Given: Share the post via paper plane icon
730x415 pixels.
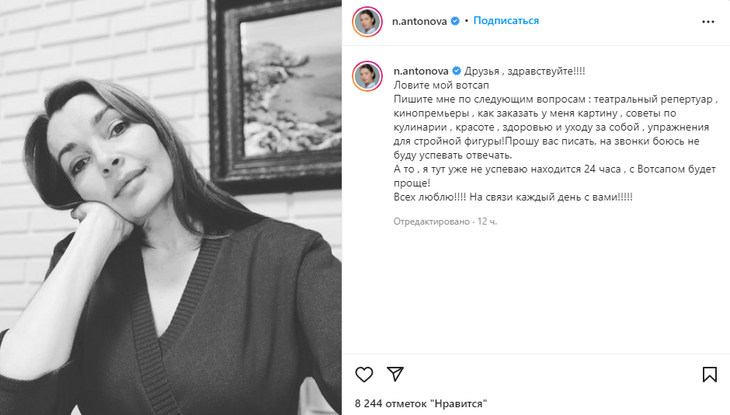Looking at the screenshot, I should 395,374.
